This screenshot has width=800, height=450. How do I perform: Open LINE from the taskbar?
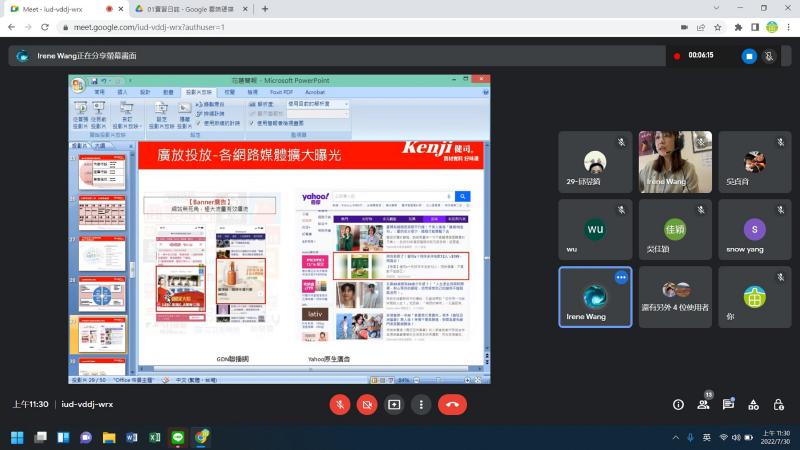tap(178, 437)
